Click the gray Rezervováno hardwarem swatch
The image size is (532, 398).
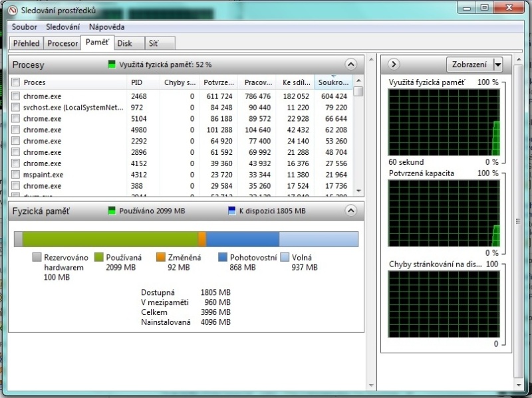pyautogui.click(x=37, y=257)
